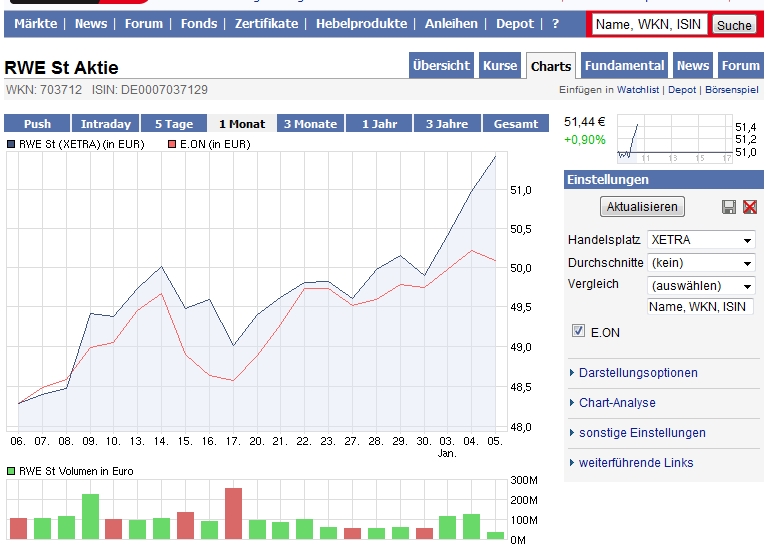The height and width of the screenshot is (544, 773).
Task: Click the save settings floppy disk icon
Action: point(729,207)
